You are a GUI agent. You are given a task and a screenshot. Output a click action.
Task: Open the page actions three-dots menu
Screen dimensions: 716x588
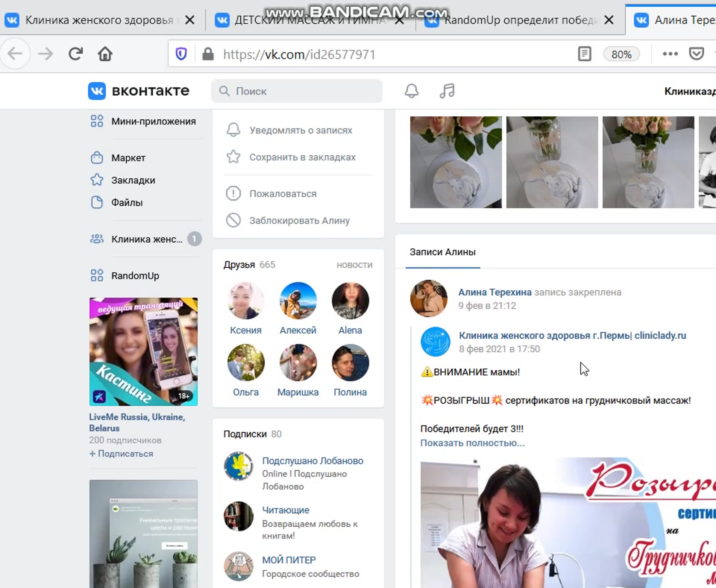point(670,54)
